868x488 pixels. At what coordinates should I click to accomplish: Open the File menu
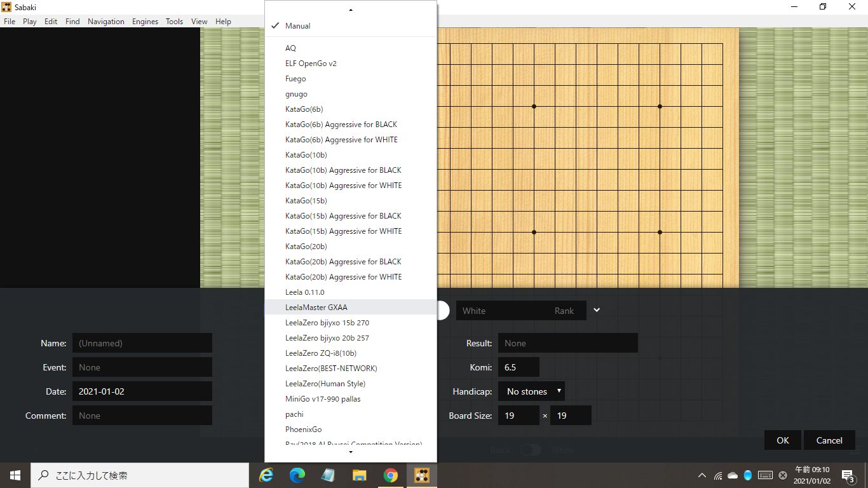[x=10, y=21]
